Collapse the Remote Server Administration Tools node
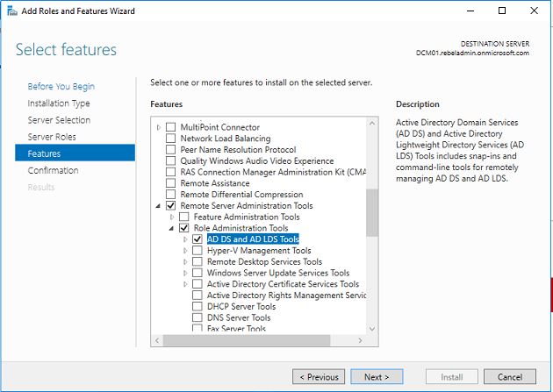The height and width of the screenshot is (392, 553). 158,206
